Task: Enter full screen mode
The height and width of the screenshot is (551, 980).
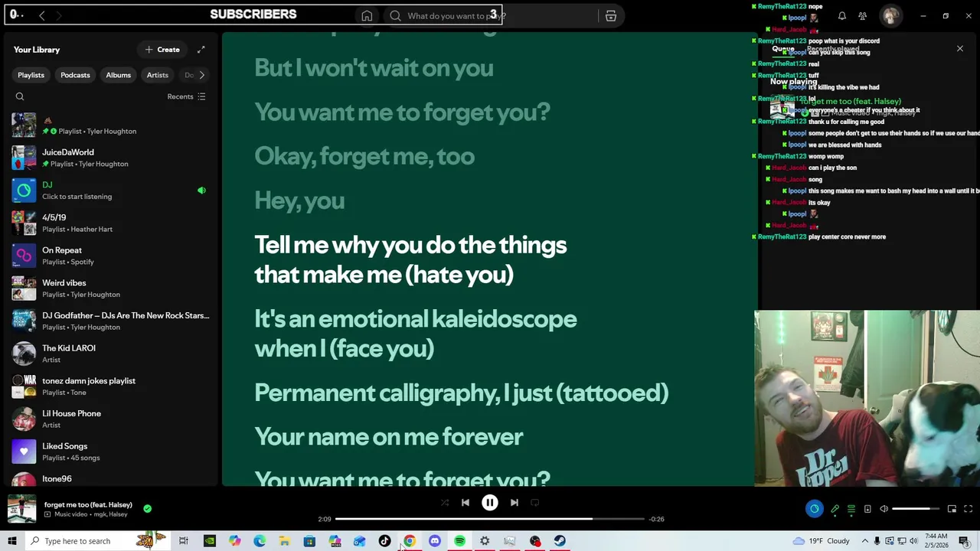Action: 968,509
